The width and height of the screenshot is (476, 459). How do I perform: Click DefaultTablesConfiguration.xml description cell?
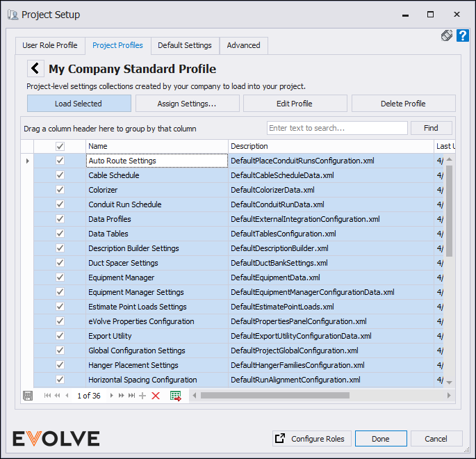click(x=331, y=234)
